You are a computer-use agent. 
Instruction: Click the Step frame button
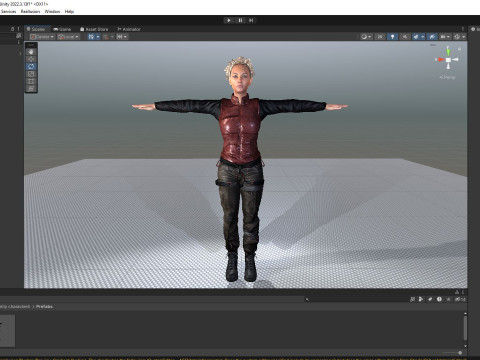point(251,20)
